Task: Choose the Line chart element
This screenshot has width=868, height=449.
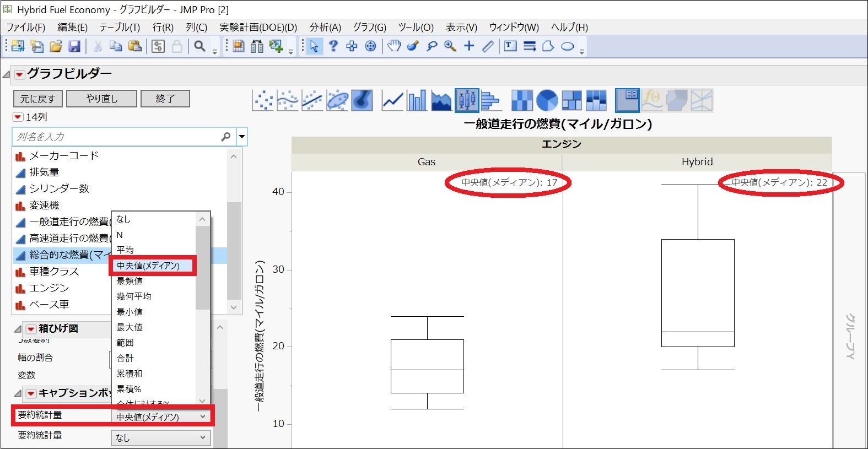Action: [393, 100]
